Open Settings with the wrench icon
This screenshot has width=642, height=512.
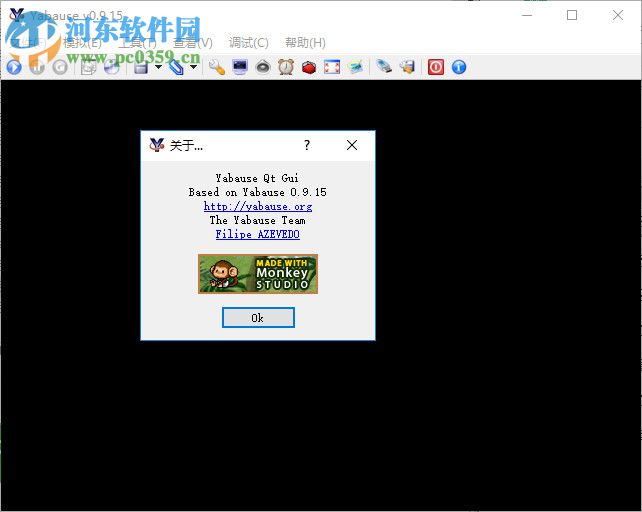pos(217,67)
